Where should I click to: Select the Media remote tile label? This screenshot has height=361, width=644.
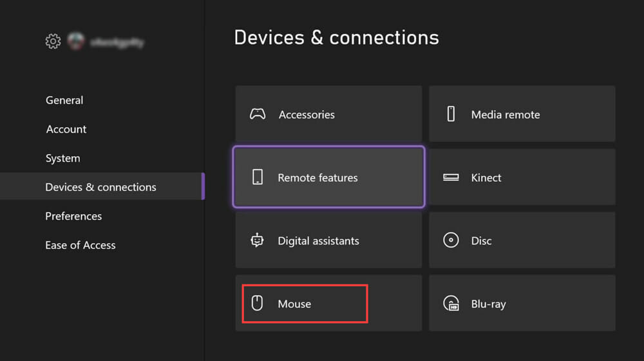(x=506, y=115)
